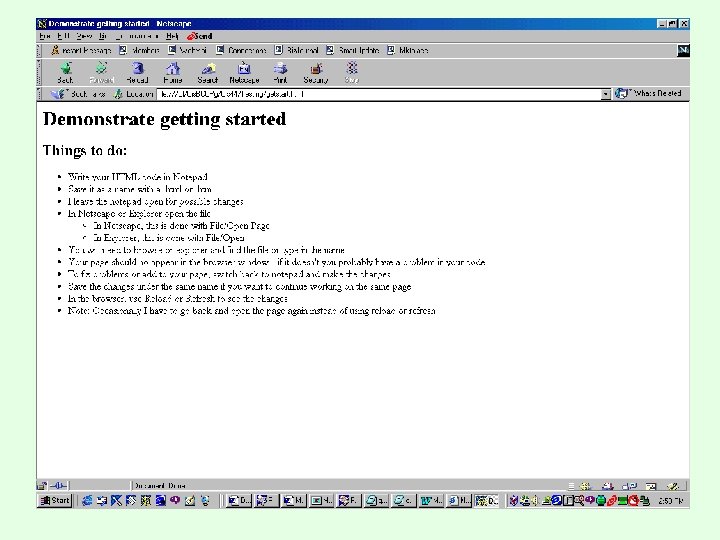Click the Members personal toolbar link

139,51
